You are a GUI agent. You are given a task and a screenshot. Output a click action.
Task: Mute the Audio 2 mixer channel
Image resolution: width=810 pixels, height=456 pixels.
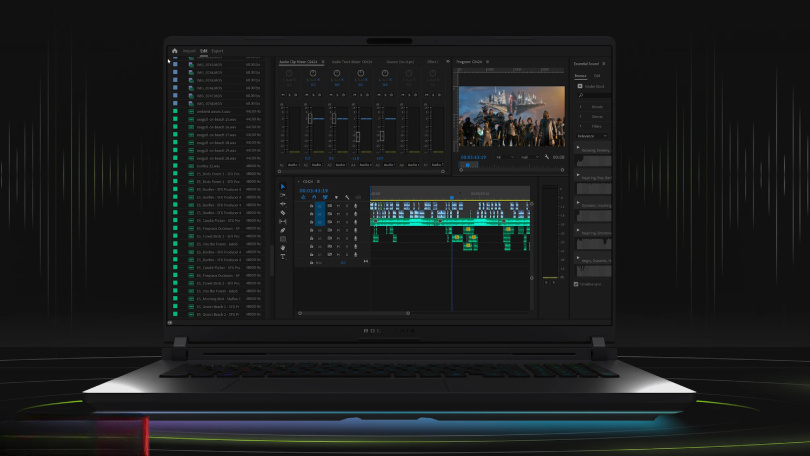[306, 95]
